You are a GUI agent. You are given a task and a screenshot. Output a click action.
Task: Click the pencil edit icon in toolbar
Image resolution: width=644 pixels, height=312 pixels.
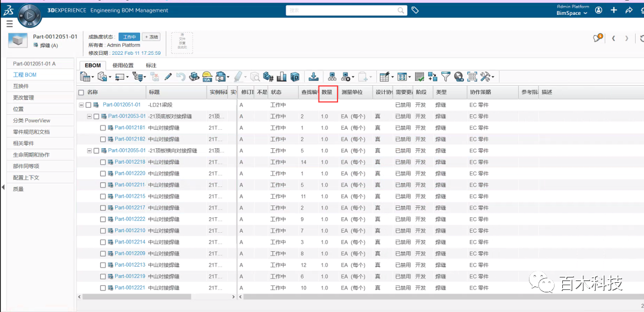[168, 77]
